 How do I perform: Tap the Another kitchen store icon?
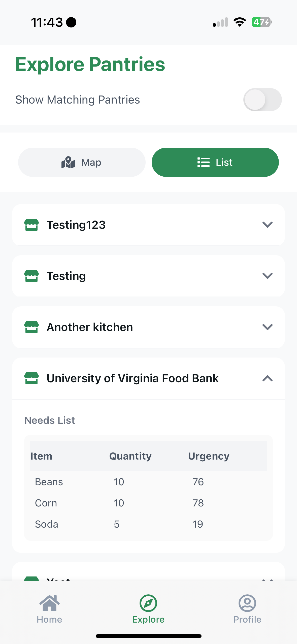[x=31, y=327]
